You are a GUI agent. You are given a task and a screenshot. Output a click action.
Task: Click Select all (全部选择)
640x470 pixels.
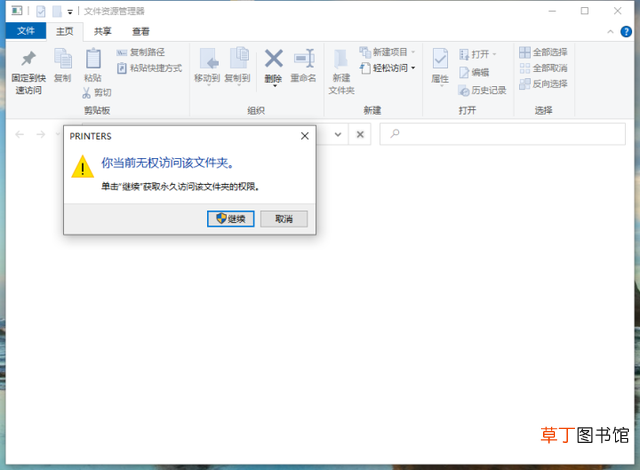point(543,52)
